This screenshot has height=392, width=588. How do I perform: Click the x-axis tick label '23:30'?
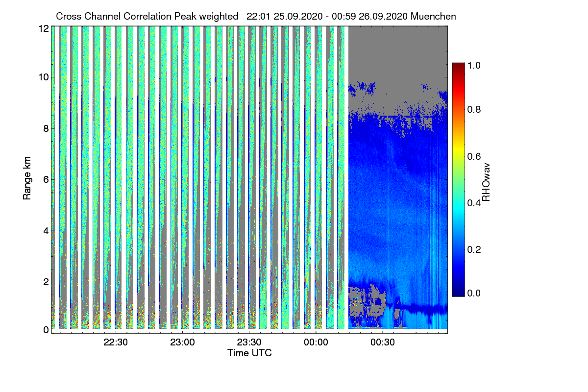tap(249, 342)
